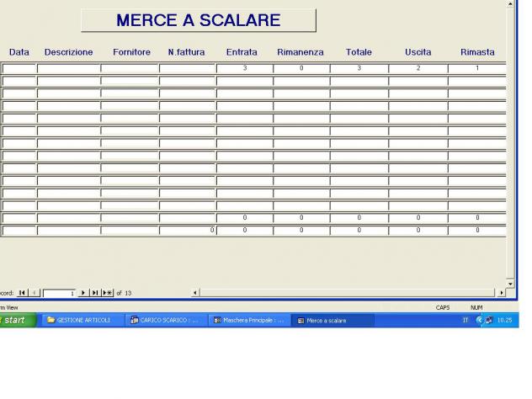Select first row Rimanenza field showing 0
The height and width of the screenshot is (399, 532).
tap(301, 68)
